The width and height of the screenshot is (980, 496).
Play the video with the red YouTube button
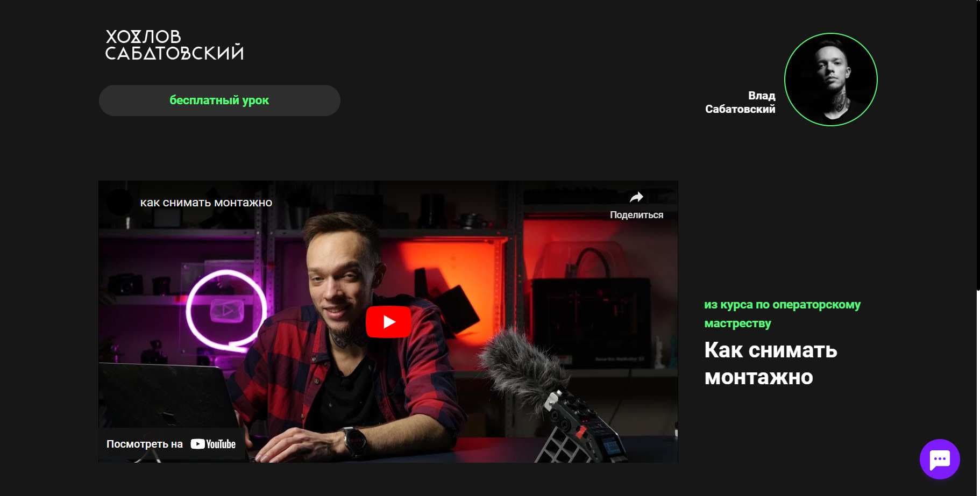coord(388,322)
